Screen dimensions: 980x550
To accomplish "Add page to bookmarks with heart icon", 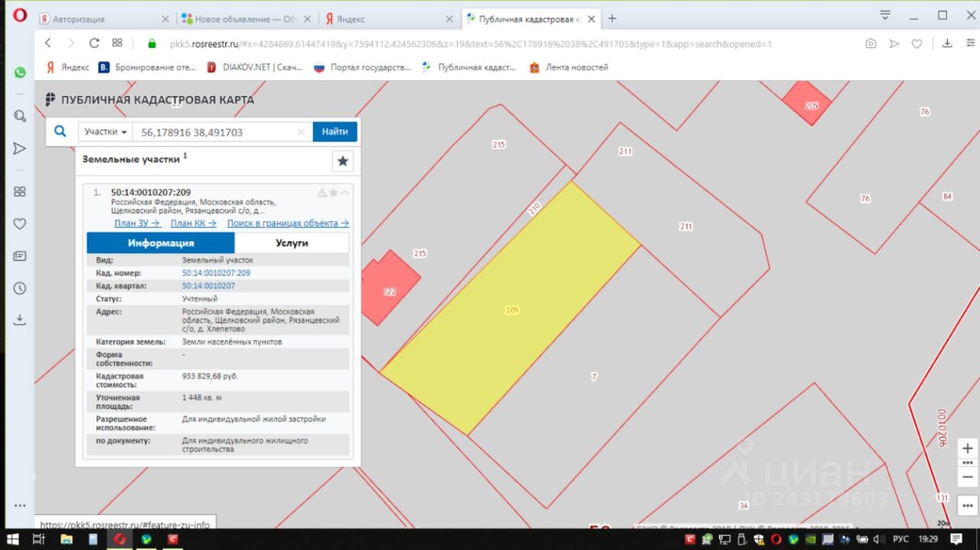I will 916,44.
